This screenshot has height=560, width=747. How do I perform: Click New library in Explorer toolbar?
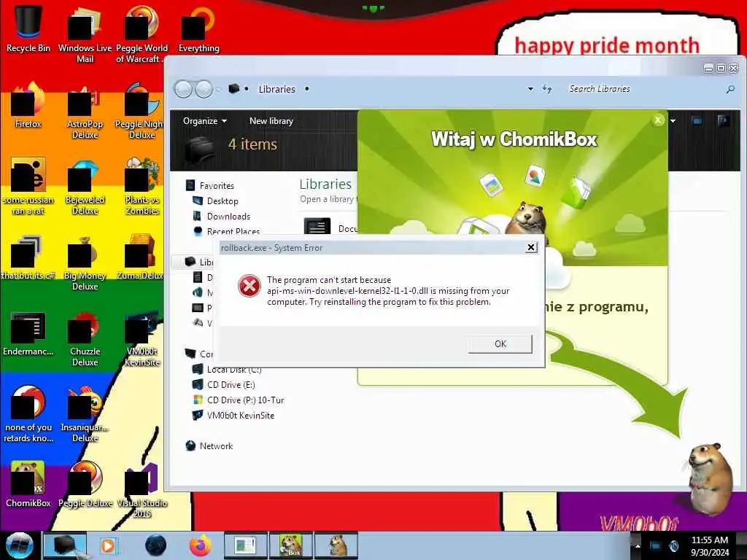[271, 121]
